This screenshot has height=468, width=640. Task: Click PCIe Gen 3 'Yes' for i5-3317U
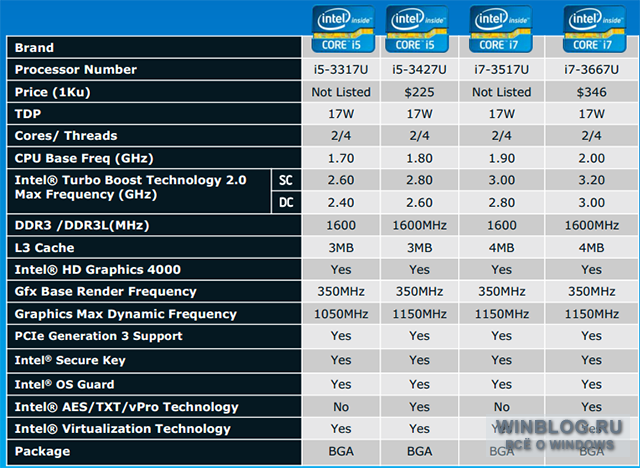click(x=341, y=336)
